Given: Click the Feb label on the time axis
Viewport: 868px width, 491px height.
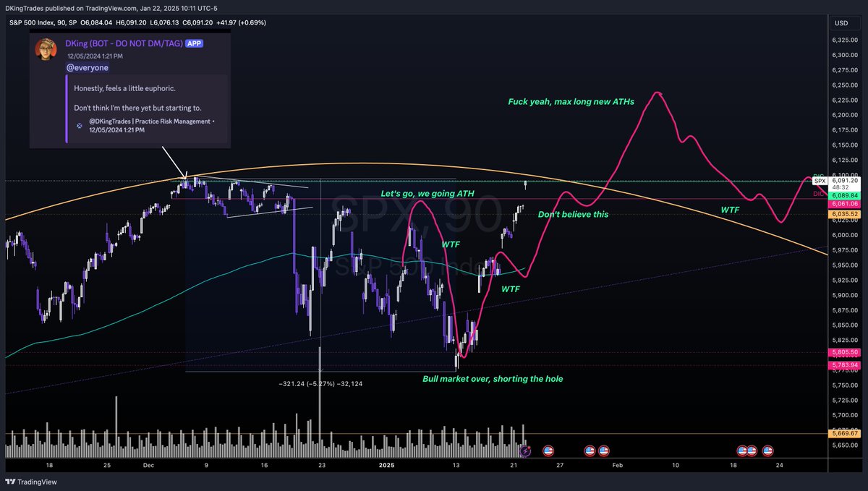Looking at the screenshot, I should tap(617, 466).
